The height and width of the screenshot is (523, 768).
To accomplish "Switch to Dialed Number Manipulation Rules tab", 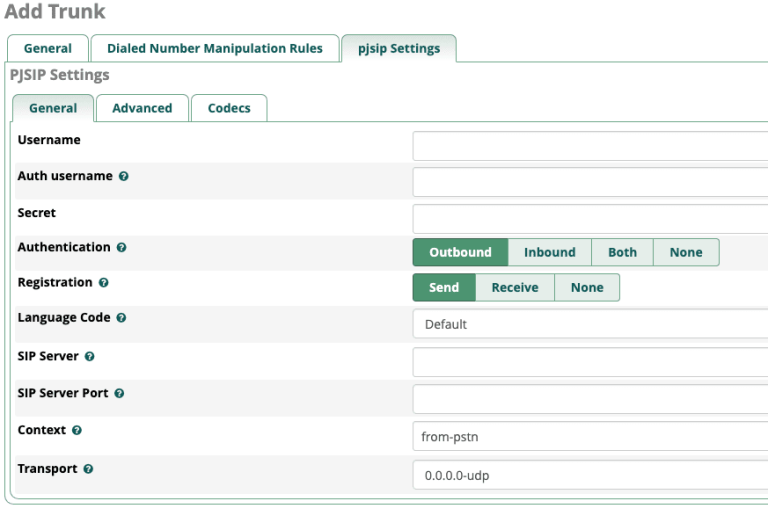I will [215, 48].
